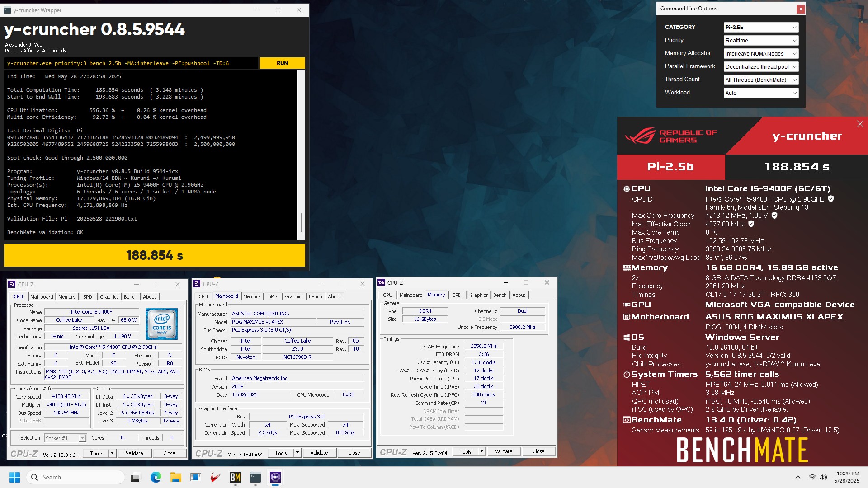
Task: Switch to CPU tab in CPU-Z Memory window
Action: (x=388, y=295)
